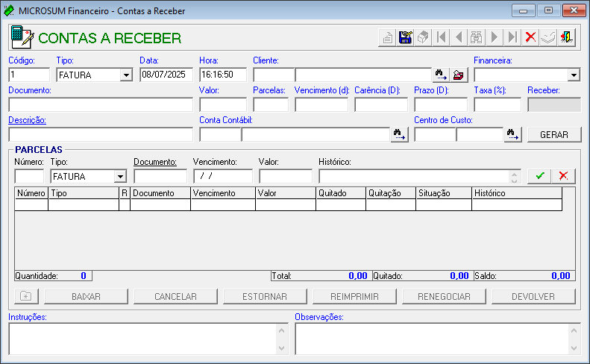Click the new record document icon
Image resolution: width=590 pixels, height=364 pixels.
[x=387, y=37]
